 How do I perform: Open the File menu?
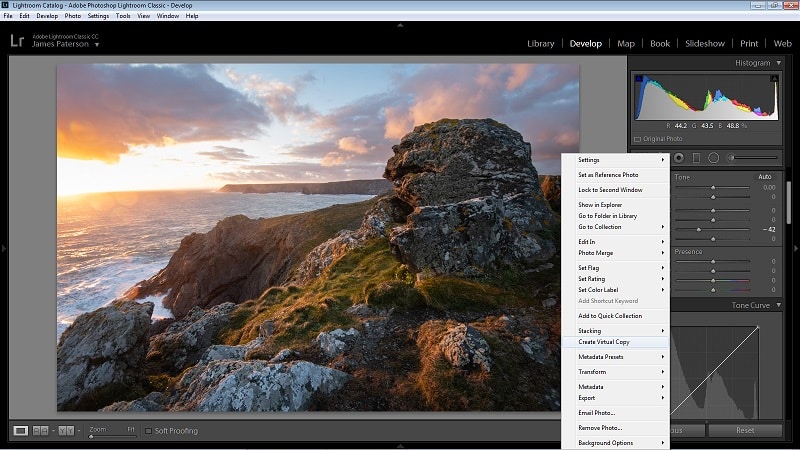[x=8, y=16]
